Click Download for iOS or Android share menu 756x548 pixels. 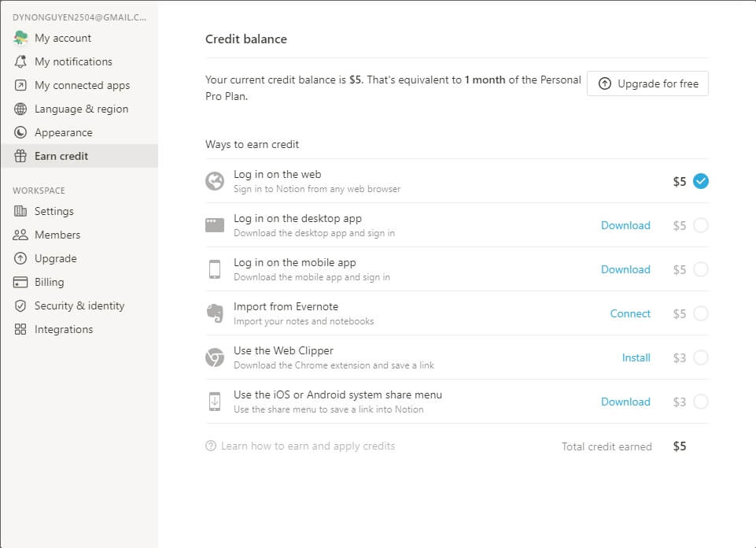(625, 402)
